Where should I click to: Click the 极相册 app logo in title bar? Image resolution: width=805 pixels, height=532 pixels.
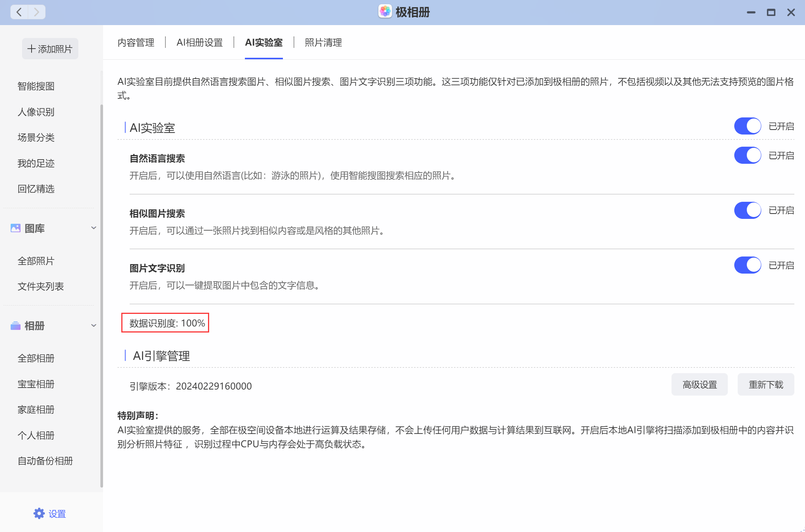pos(385,12)
